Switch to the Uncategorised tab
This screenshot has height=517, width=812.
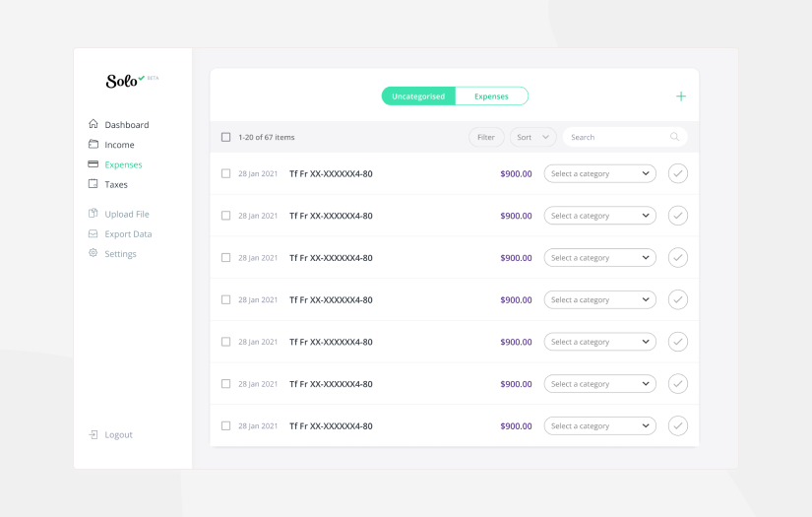click(x=418, y=97)
